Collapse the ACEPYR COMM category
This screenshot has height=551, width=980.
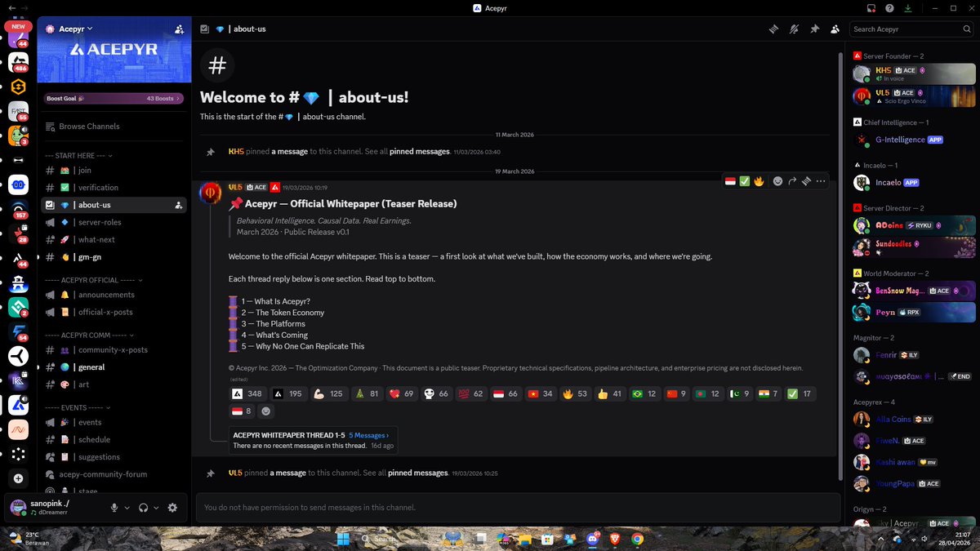(x=88, y=335)
